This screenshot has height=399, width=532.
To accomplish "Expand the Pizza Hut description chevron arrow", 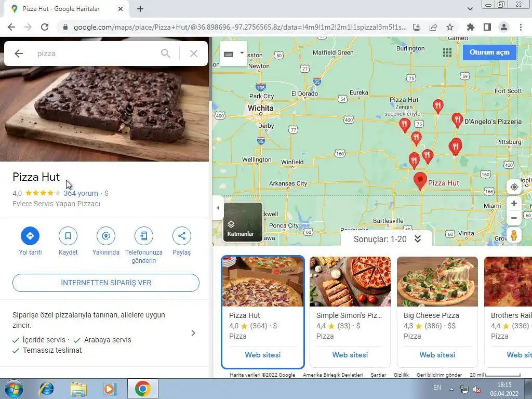I will point(193,333).
